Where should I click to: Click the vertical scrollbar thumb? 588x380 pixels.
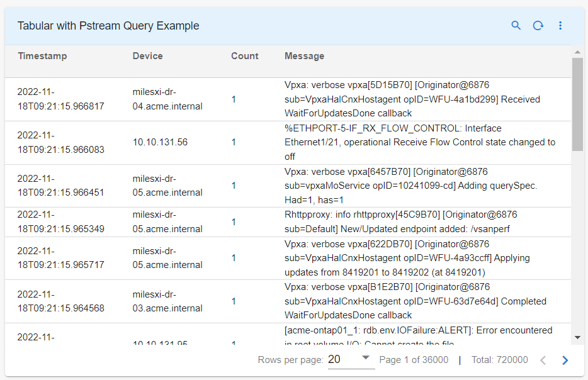(577, 104)
